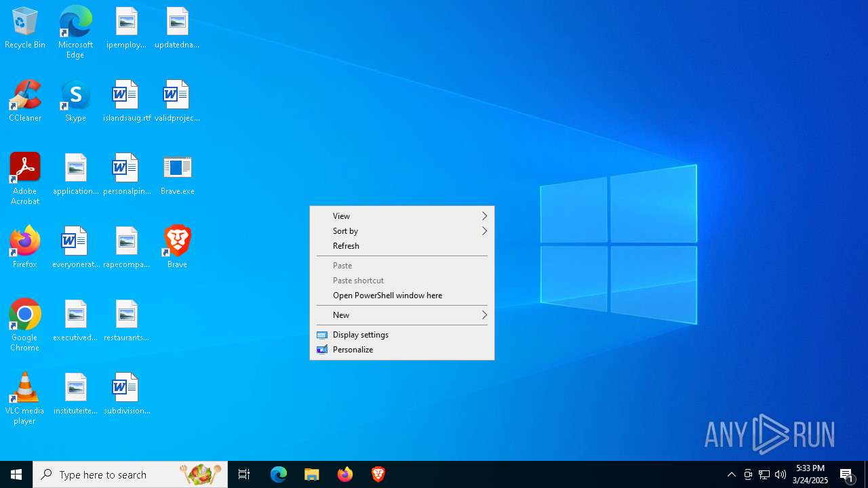Select the rapecompa... image file icon
This screenshot has width=868, height=488.
click(x=126, y=248)
